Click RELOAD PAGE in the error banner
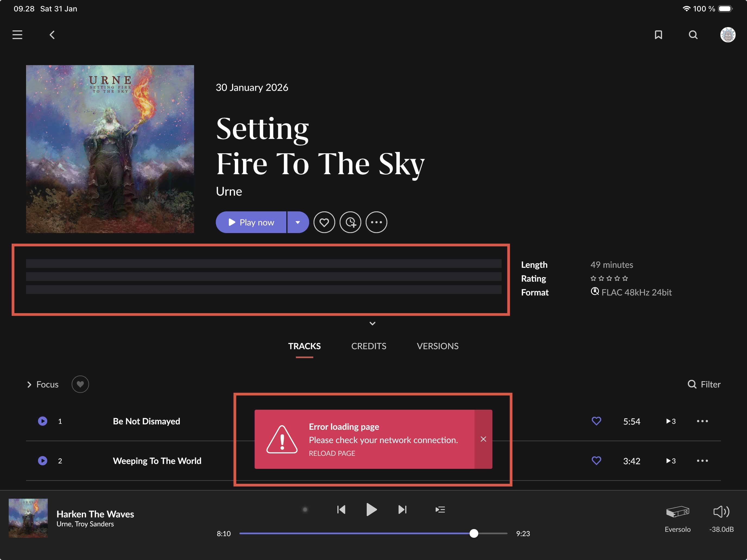The width and height of the screenshot is (747, 560). click(332, 453)
